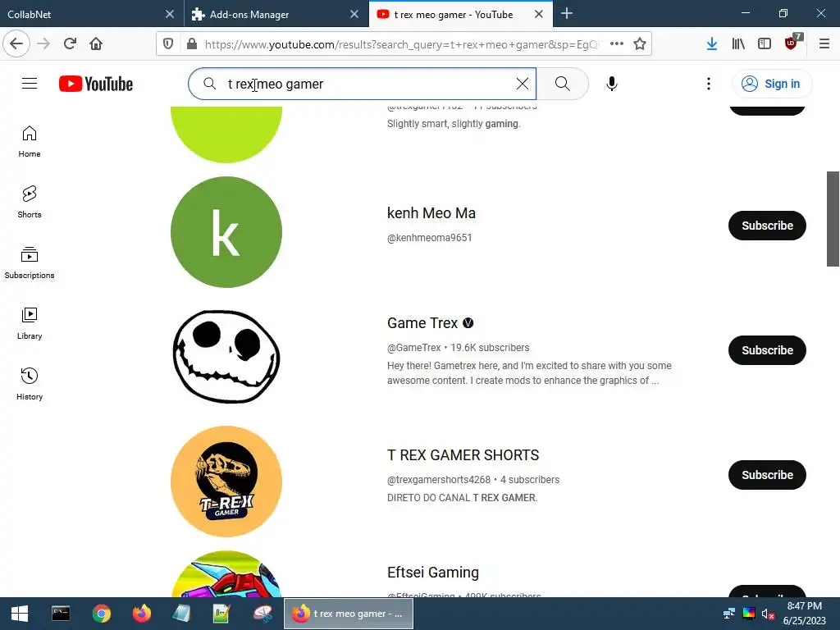This screenshot has width=840, height=630.
Task: Submit search with magnifier button
Action: coord(563,84)
